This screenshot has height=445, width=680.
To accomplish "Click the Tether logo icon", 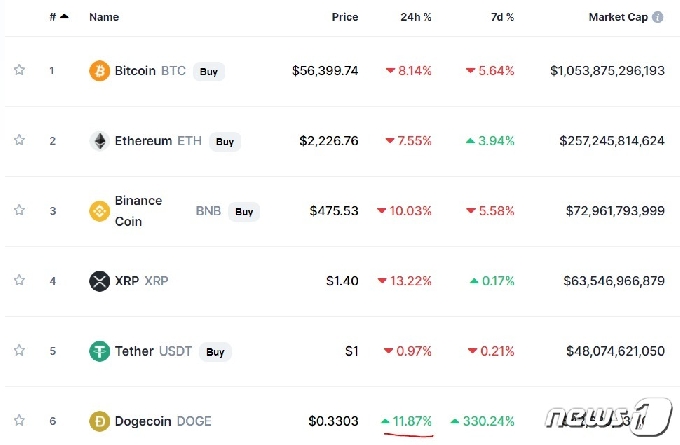I will [99, 351].
